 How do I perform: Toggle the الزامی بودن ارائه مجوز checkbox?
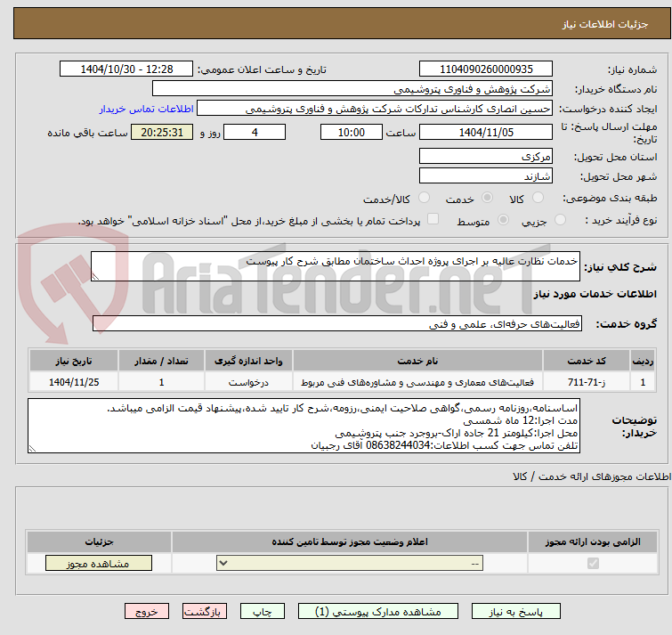point(593,564)
